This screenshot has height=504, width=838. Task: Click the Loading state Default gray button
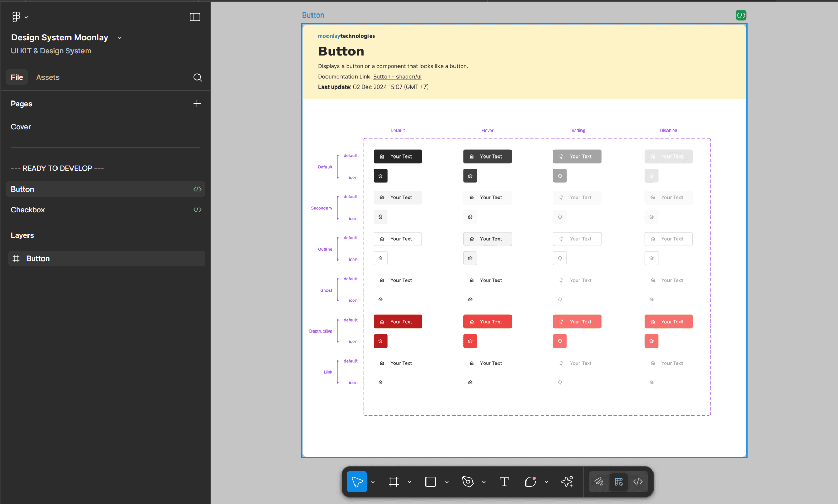[x=577, y=156]
